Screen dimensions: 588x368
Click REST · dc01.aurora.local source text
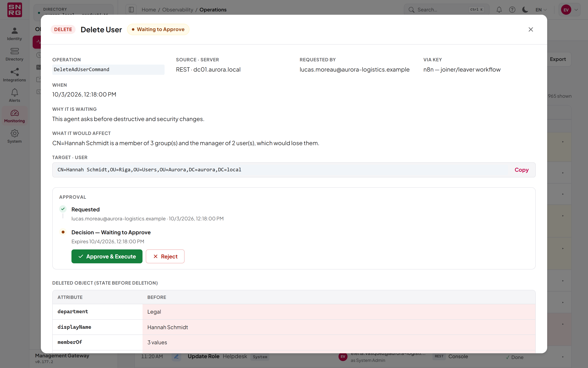tap(208, 70)
